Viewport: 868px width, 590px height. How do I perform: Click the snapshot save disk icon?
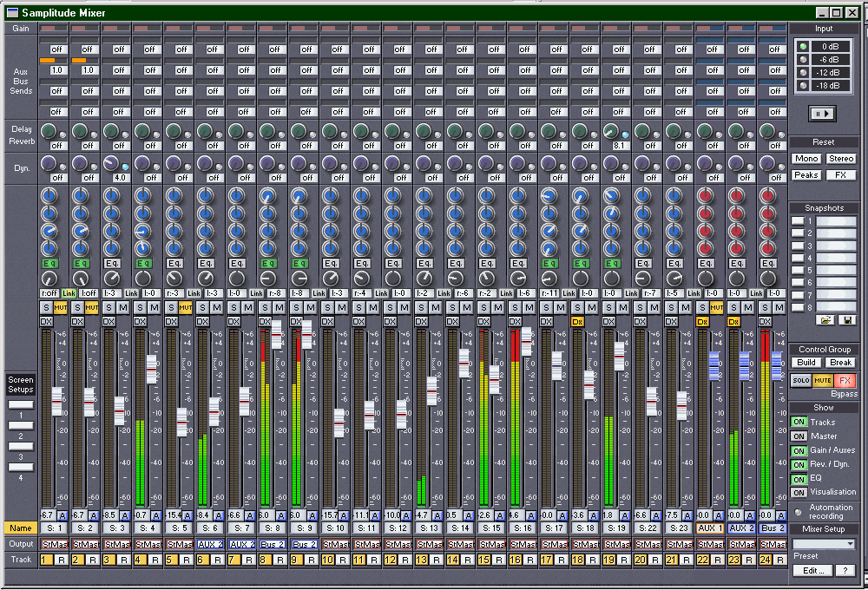click(x=847, y=320)
